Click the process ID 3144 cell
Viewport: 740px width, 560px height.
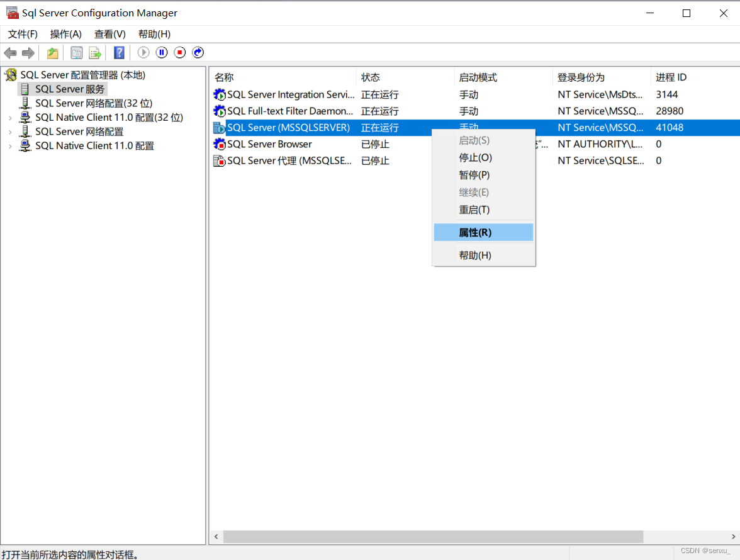(667, 95)
